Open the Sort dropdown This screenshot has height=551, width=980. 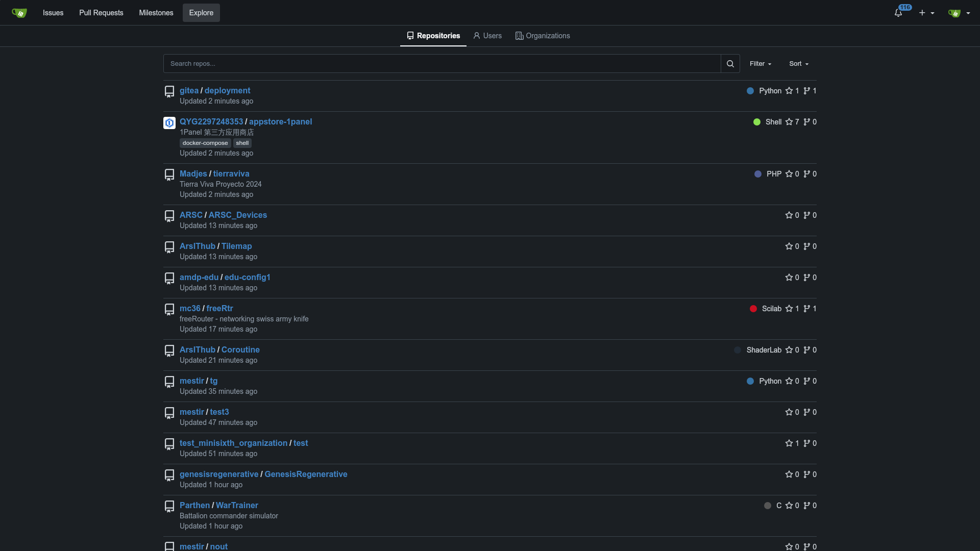pos(798,64)
